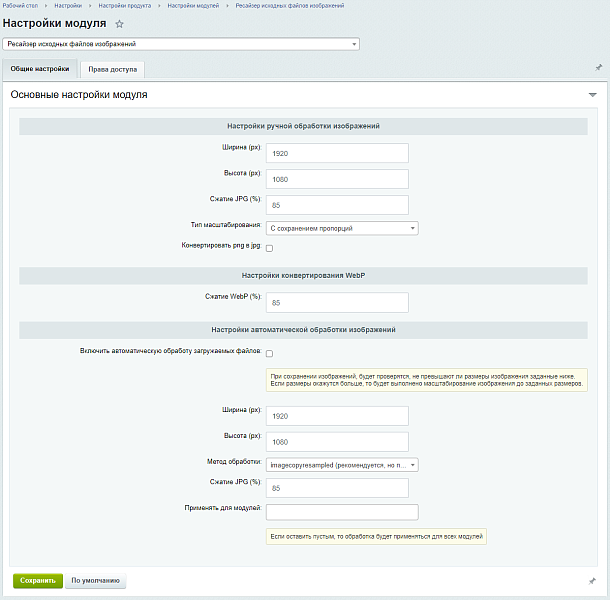Image resolution: width=610 pixels, height=600 pixels.
Task: Open the module selector dropdown
Action: (x=181, y=44)
